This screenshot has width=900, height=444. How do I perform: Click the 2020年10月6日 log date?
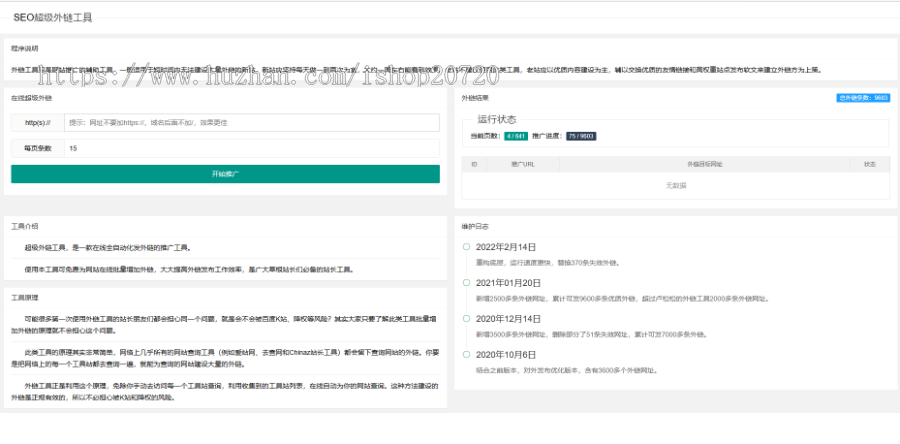coord(506,354)
